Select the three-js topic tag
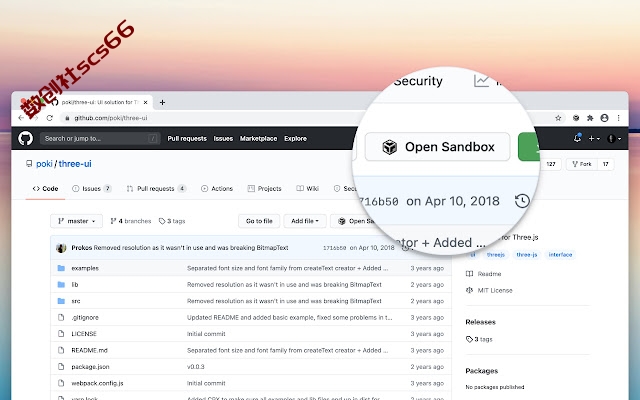The width and height of the screenshot is (640, 400). tap(527, 255)
